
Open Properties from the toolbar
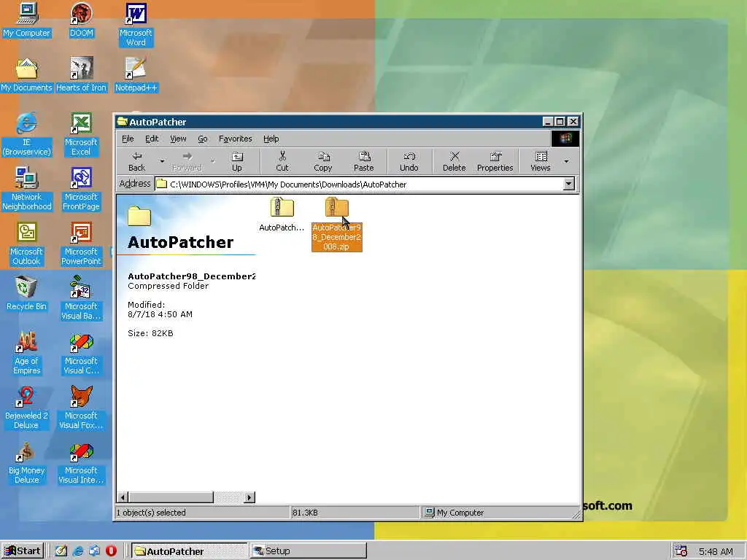click(495, 161)
